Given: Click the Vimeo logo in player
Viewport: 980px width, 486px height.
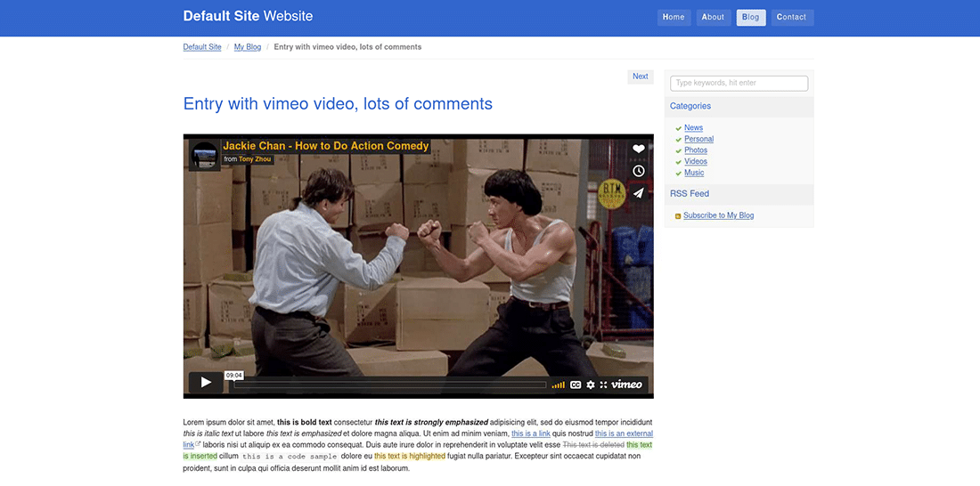Looking at the screenshot, I should coord(627,385).
